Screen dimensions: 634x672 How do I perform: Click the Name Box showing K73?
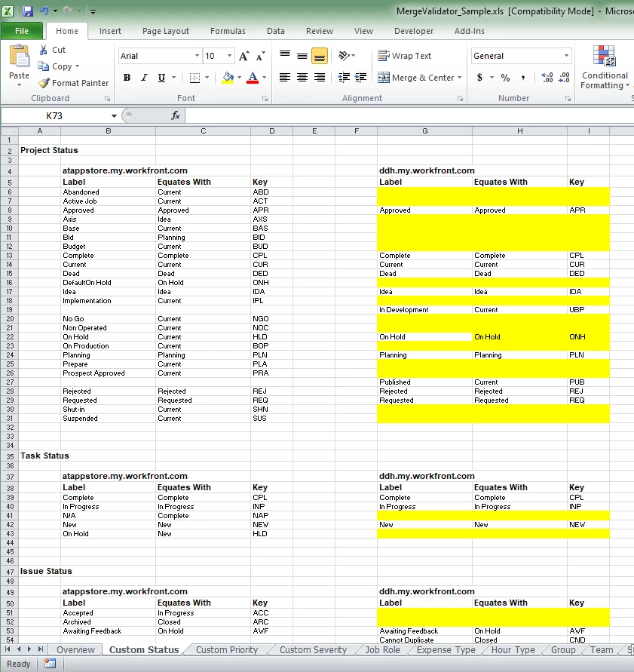click(54, 115)
